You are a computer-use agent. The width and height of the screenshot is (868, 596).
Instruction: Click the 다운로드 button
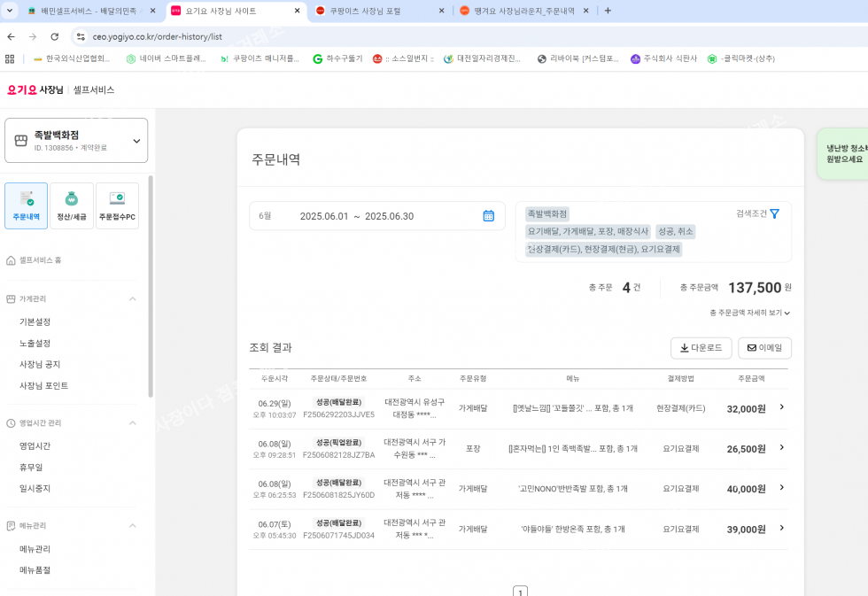pyautogui.click(x=701, y=348)
